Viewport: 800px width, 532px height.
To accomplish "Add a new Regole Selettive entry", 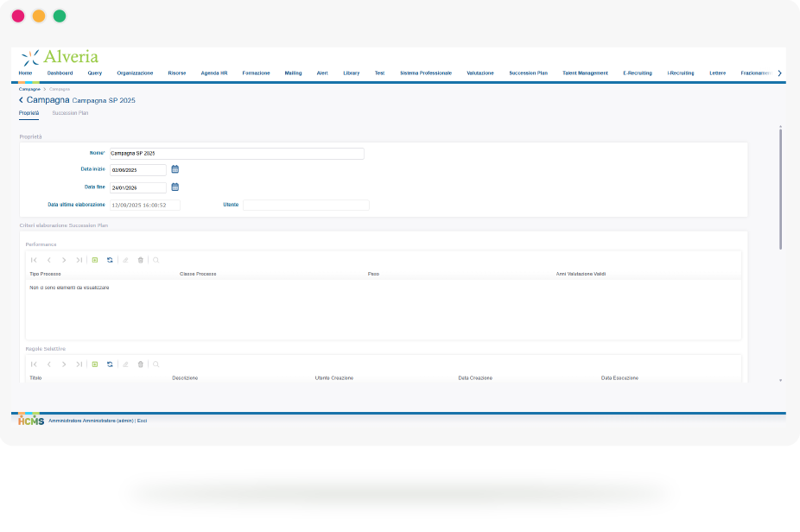I will coord(95,364).
